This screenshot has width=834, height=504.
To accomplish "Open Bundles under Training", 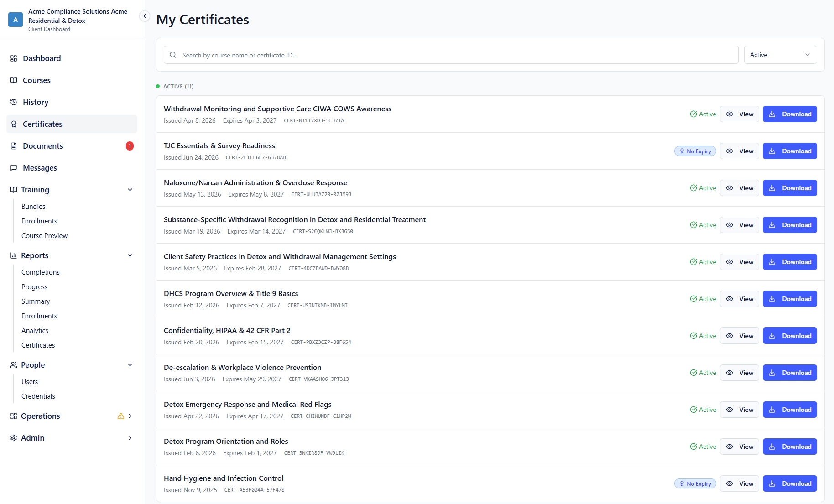I will [33, 207].
